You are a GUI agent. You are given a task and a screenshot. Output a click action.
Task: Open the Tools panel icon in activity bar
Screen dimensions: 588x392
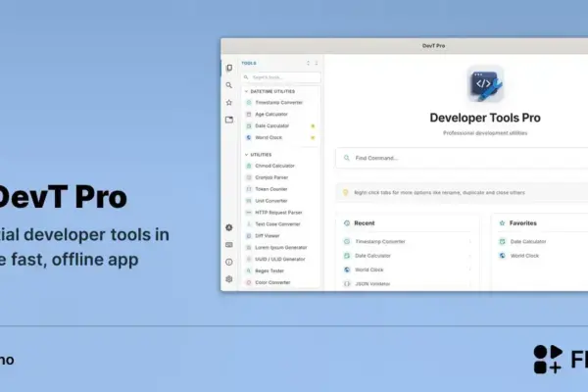[x=229, y=68]
